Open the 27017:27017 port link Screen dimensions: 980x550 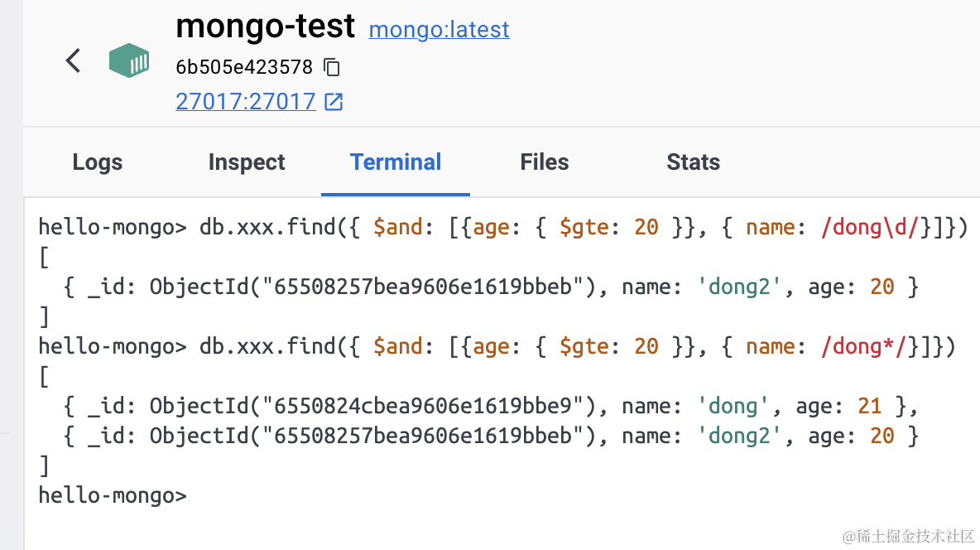tap(246, 102)
